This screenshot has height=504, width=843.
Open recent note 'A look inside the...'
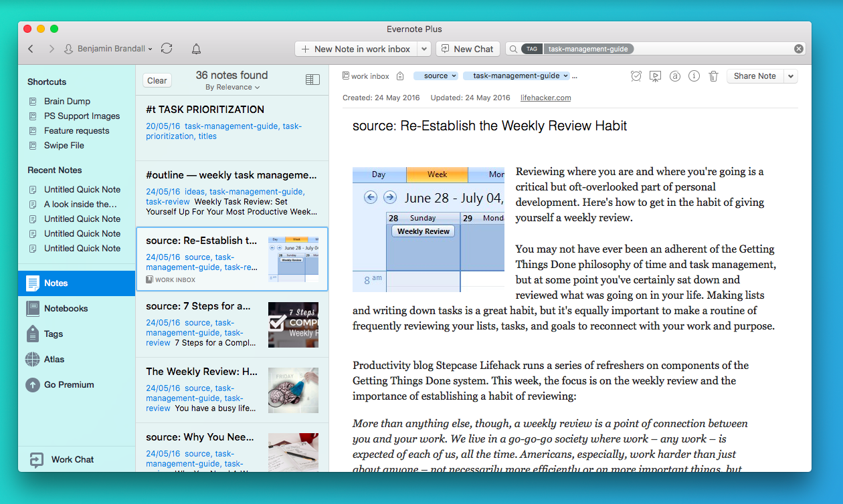tap(80, 204)
